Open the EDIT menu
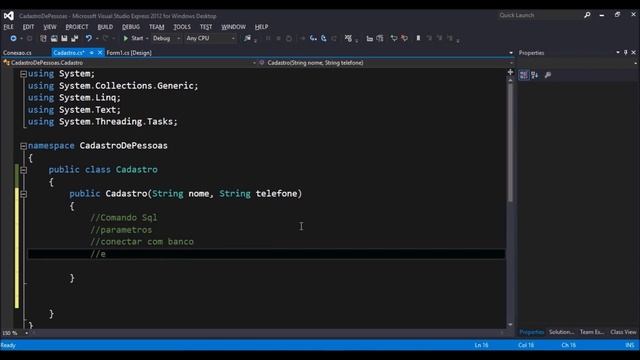Image resolution: width=640 pixels, height=360 pixels. [28, 27]
